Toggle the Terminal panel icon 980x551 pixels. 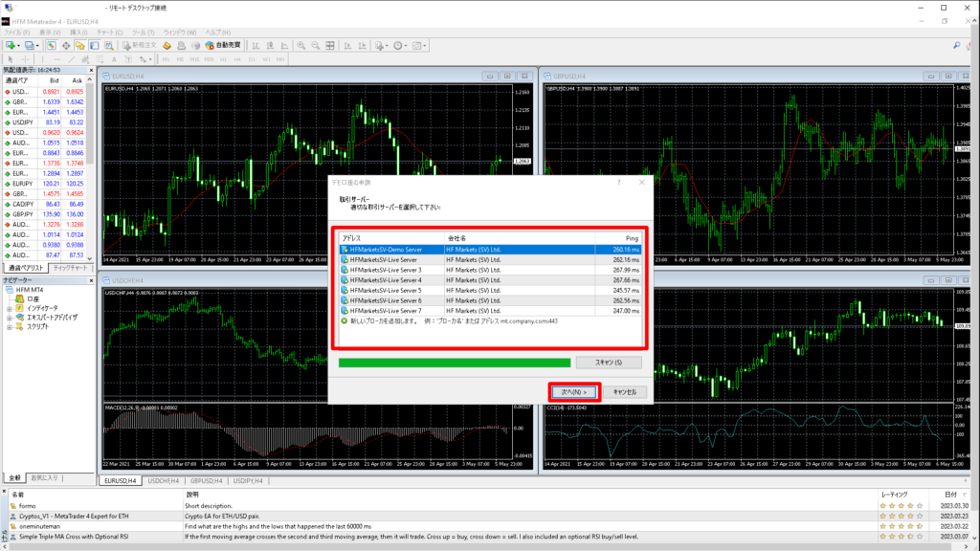(95, 46)
